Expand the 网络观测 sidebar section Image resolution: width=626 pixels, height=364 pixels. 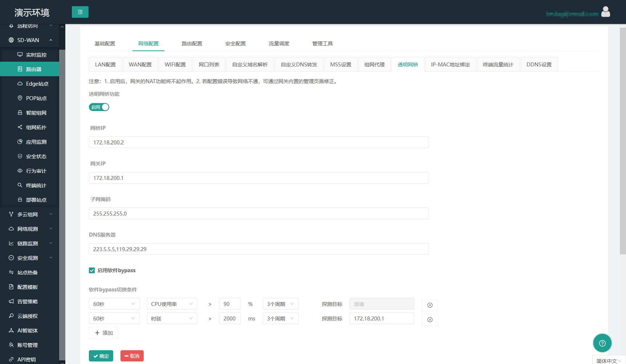click(51, 229)
